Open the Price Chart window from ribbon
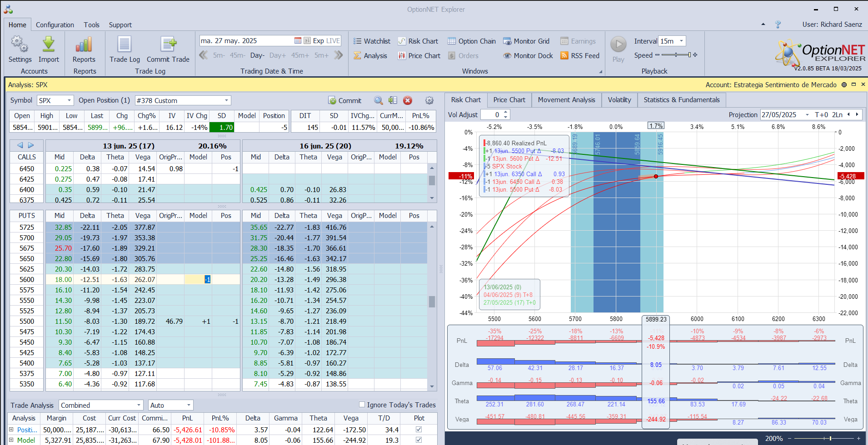The image size is (868, 445). coord(419,56)
